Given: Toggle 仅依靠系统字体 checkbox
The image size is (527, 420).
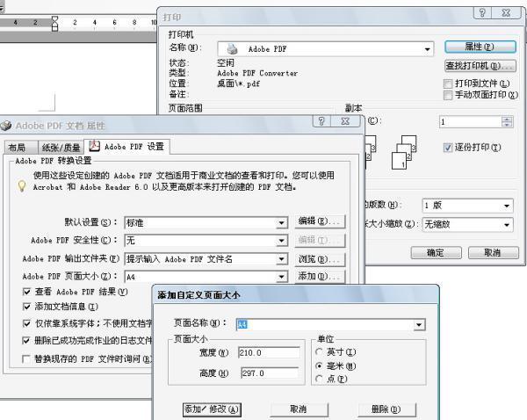Looking at the screenshot, I should click(26, 323).
